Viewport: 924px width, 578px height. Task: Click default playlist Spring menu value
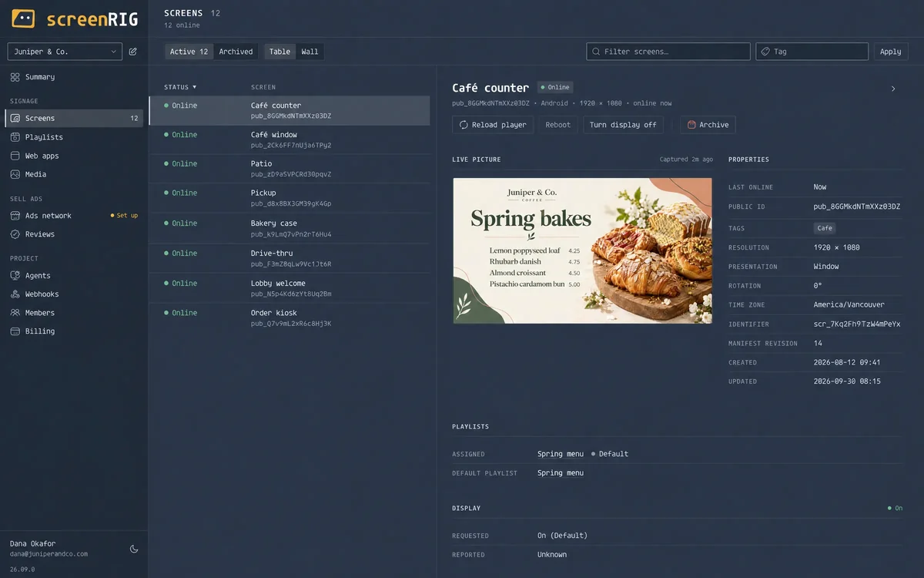coord(561,473)
